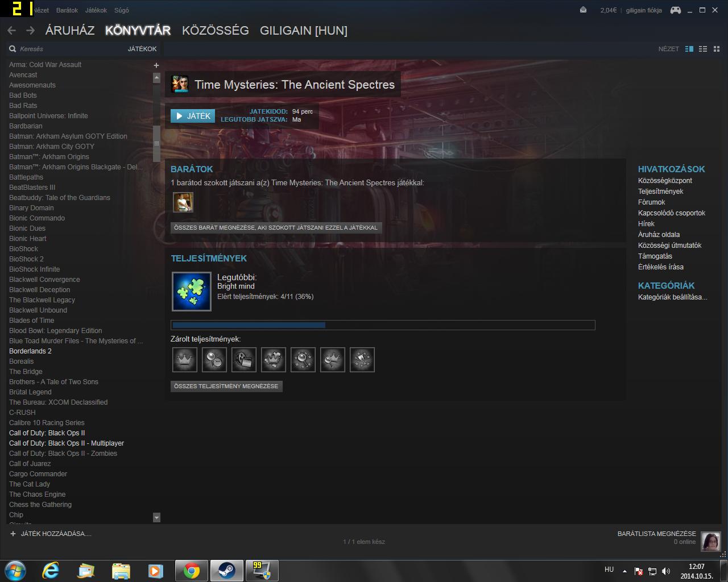Viewport: 728px width, 582px height.
Task: Open the inbox envelope icon
Action: (x=584, y=10)
